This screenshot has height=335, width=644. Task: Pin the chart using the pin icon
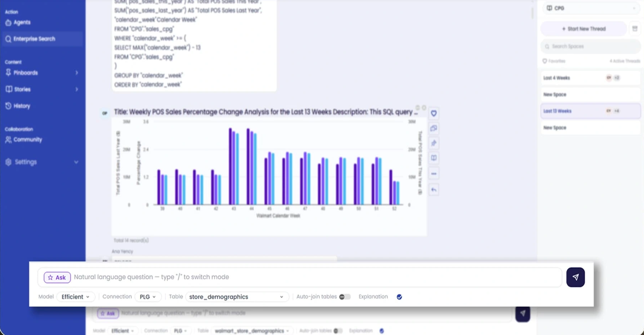click(434, 143)
